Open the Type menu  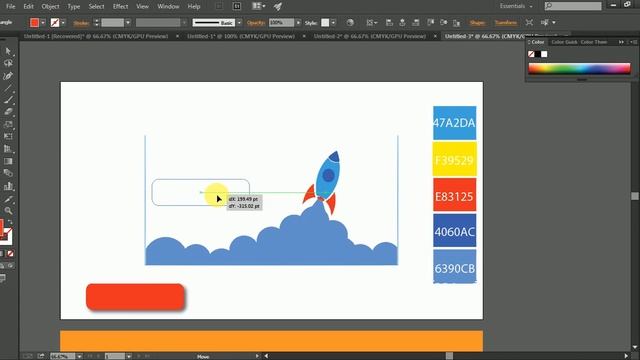coord(73,7)
